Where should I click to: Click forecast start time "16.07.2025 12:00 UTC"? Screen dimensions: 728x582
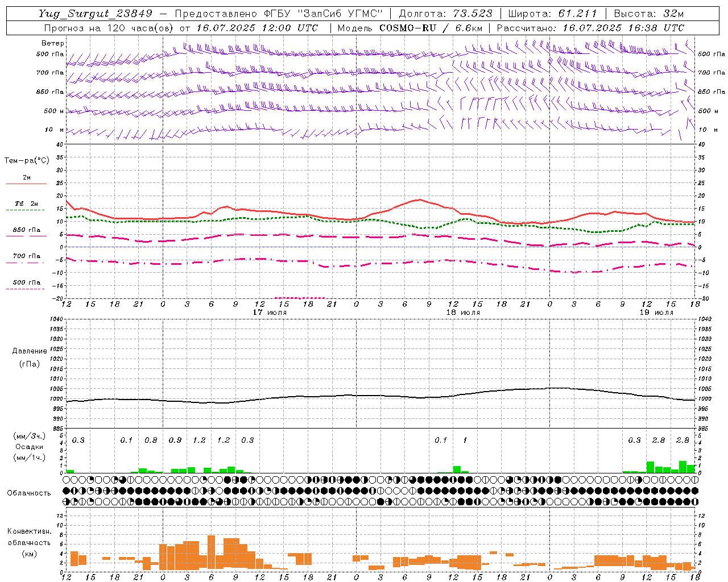click(x=257, y=28)
